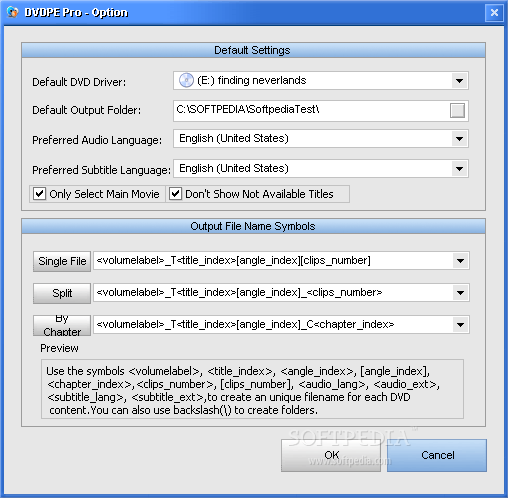508x498 pixels.
Task: Open the By Chapter name pattern dropdown
Action: click(x=460, y=325)
